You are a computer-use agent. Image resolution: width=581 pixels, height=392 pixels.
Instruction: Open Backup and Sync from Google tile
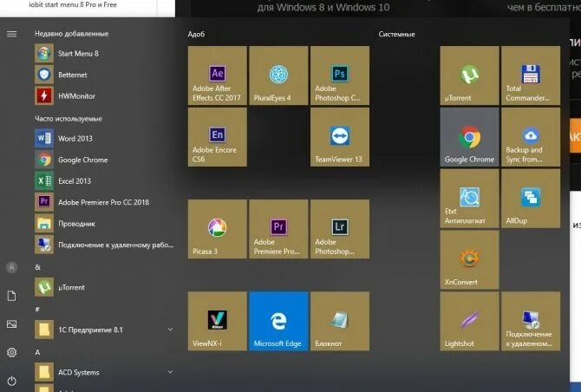pyautogui.click(x=531, y=137)
